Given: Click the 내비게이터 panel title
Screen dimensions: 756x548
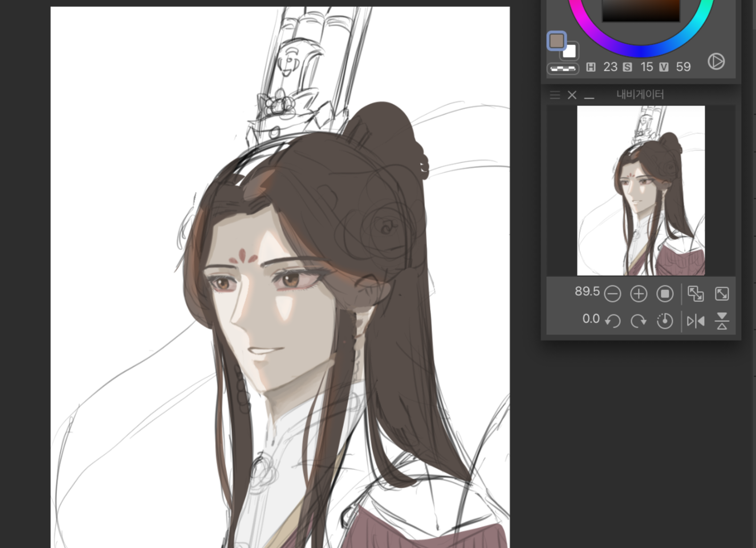Looking at the screenshot, I should coord(640,95).
